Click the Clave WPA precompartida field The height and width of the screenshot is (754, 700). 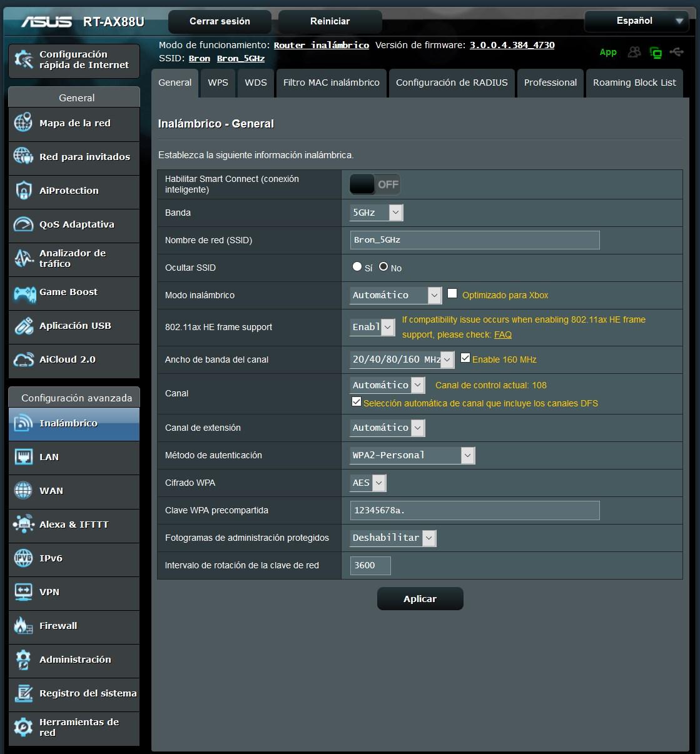[x=474, y=510]
